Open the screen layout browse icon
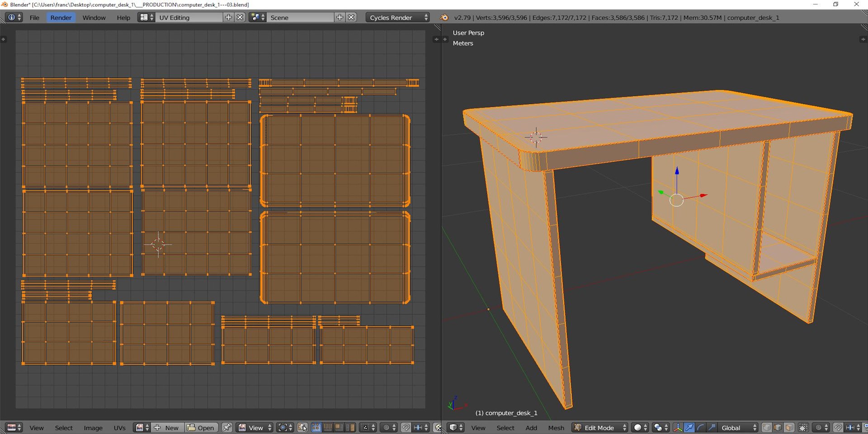Image resolution: width=868 pixels, height=434 pixels. click(146, 17)
